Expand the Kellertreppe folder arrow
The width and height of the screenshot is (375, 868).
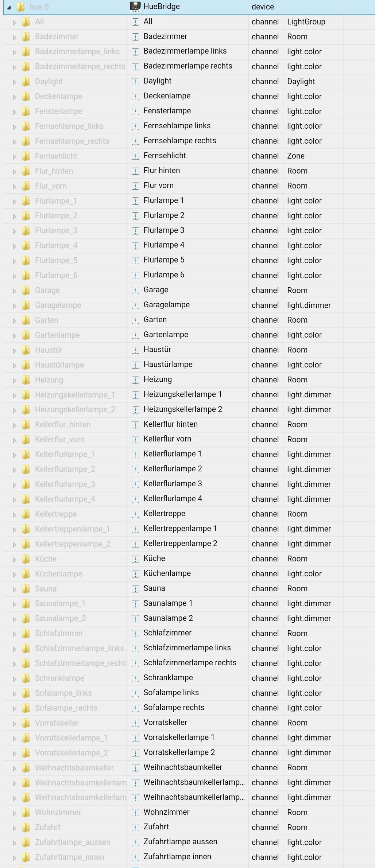point(15,515)
